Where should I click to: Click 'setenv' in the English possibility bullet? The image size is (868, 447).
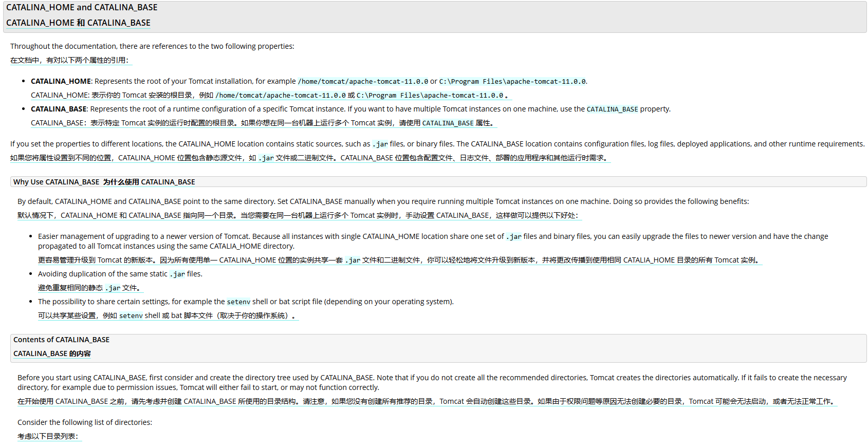(238, 302)
